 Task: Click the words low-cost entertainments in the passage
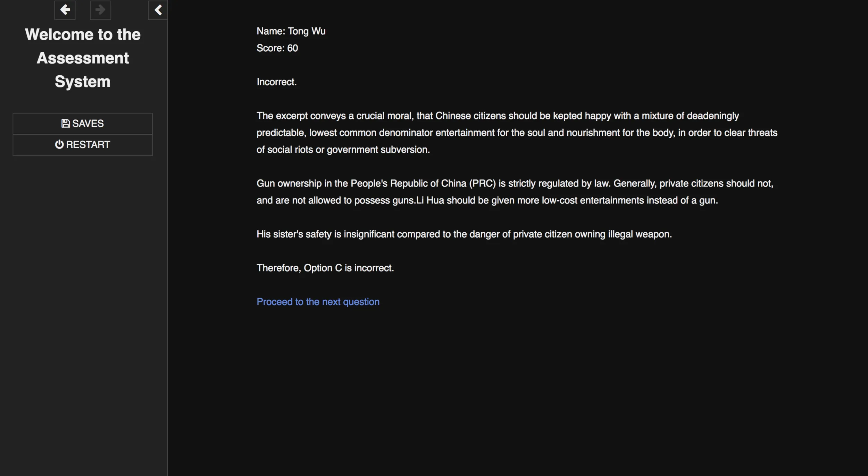tap(593, 201)
